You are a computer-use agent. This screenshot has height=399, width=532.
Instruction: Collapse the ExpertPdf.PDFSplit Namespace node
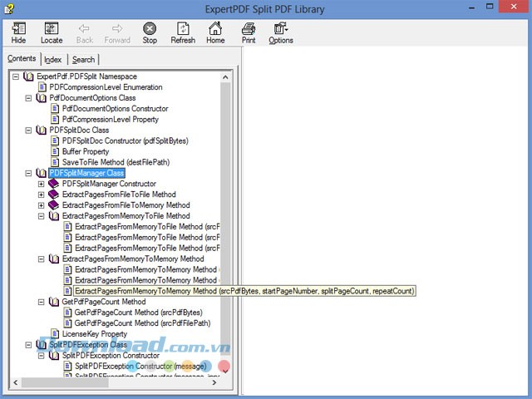[16, 76]
